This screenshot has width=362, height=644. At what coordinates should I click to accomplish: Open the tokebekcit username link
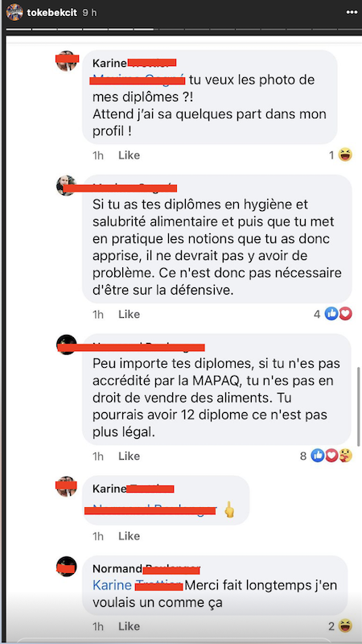tap(52, 12)
